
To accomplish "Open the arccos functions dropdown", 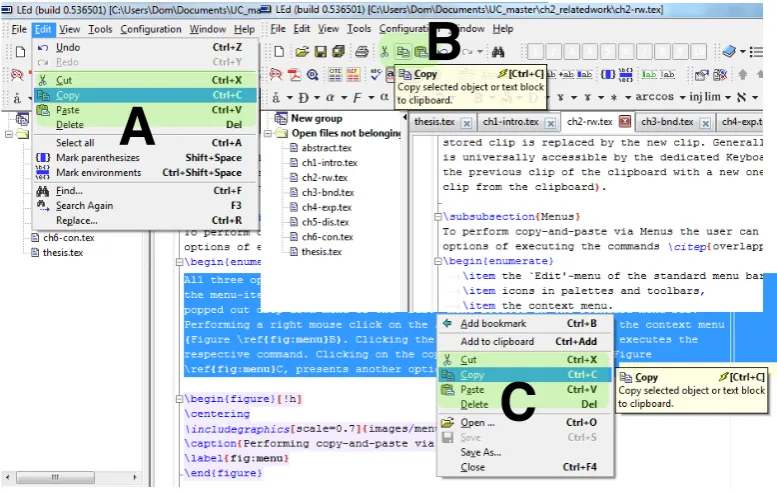I will tap(682, 98).
